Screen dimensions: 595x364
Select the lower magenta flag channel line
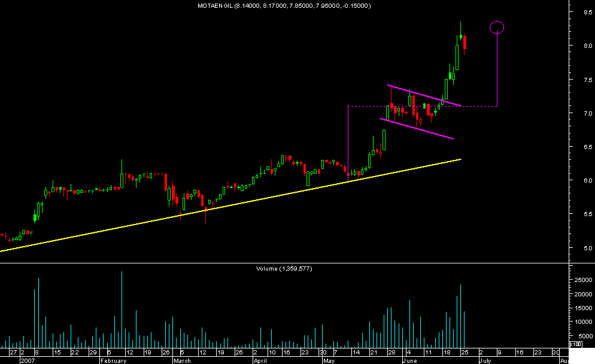click(417, 129)
